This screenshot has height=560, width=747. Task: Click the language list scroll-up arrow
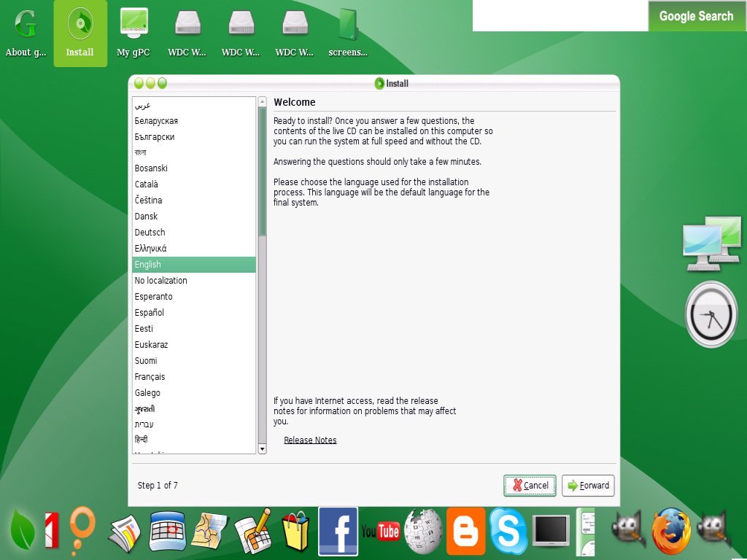[x=262, y=101]
